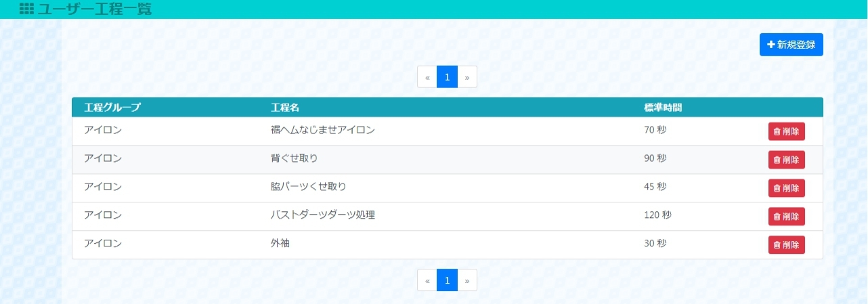Select page 1 in top pagination

pyautogui.click(x=447, y=77)
